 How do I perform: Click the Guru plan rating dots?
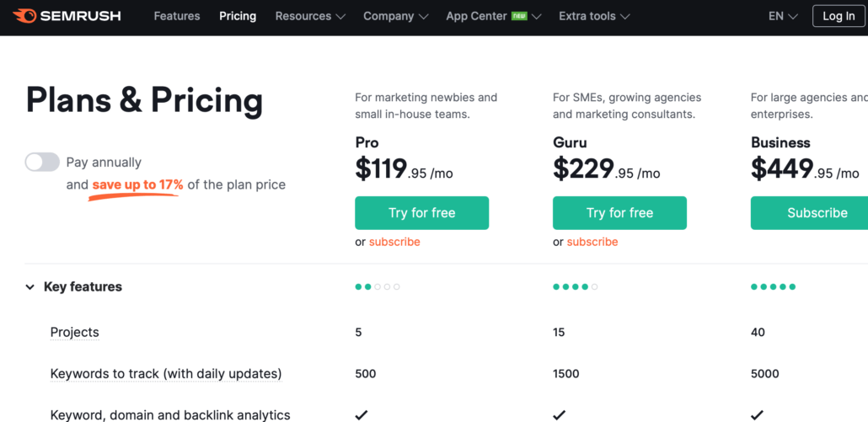pos(576,286)
